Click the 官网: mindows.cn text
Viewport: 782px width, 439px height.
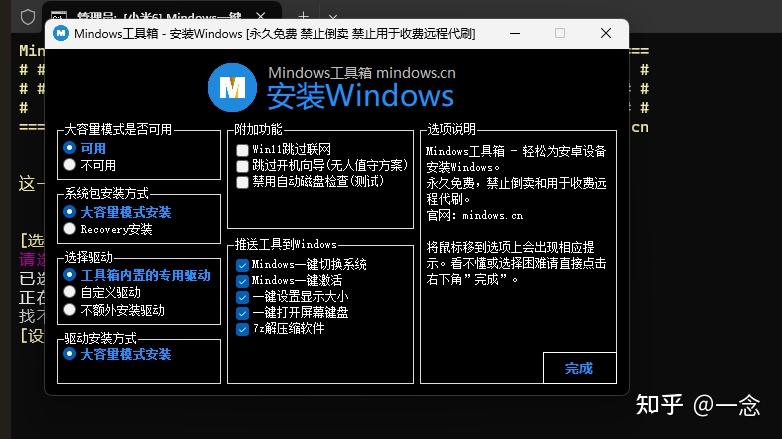475,216
